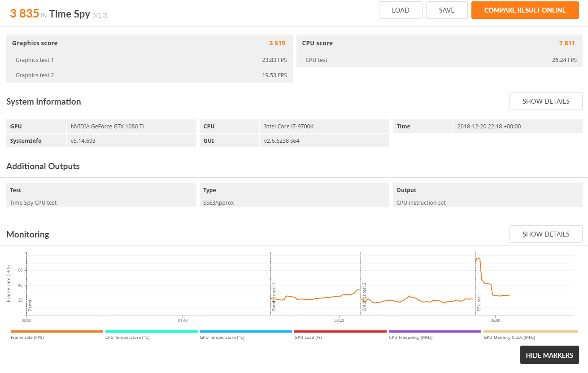The image size is (588, 373).
Task: Open Compare Result Online
Action: pyautogui.click(x=525, y=10)
